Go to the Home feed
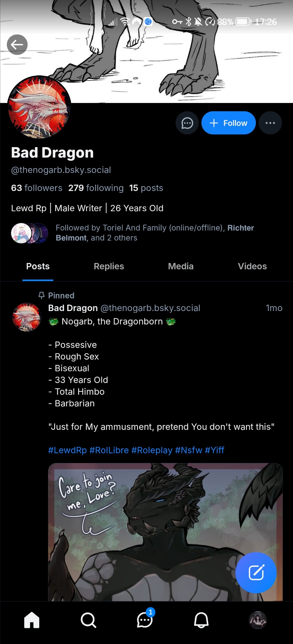The image size is (293, 644). [32, 620]
